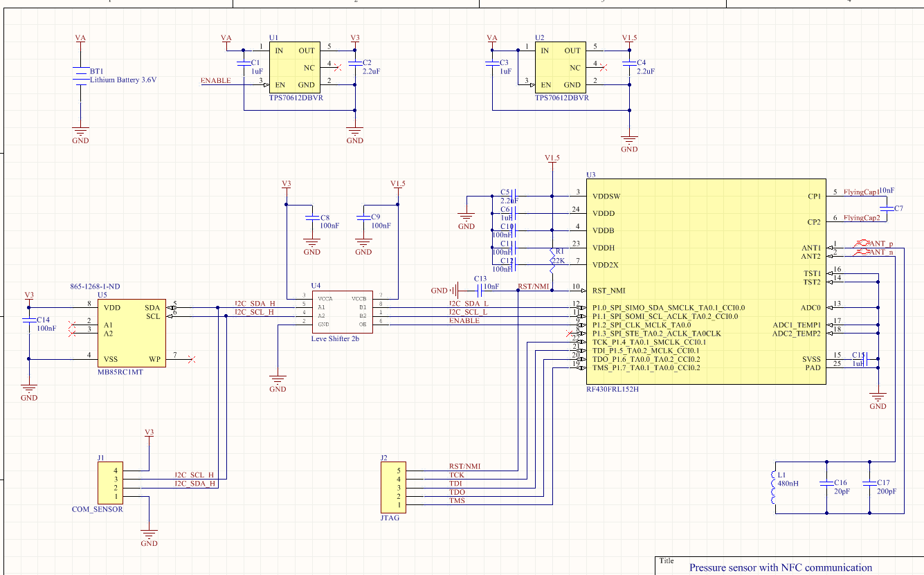Click the ENABLE net label

click(217, 81)
